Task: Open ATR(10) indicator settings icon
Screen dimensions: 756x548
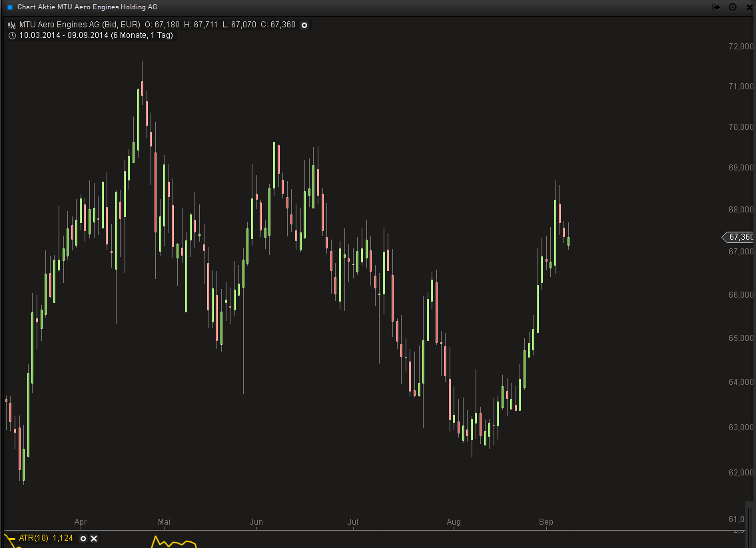Action: click(x=83, y=539)
